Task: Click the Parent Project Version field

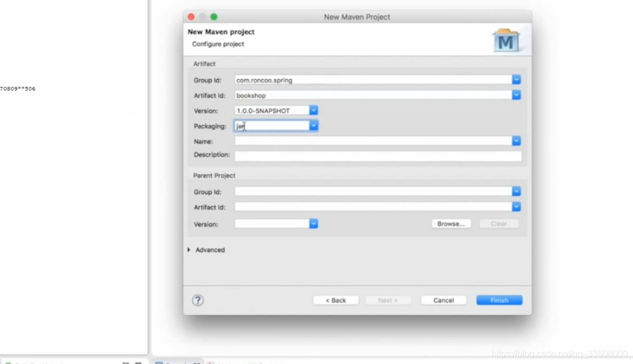Action: (x=272, y=223)
